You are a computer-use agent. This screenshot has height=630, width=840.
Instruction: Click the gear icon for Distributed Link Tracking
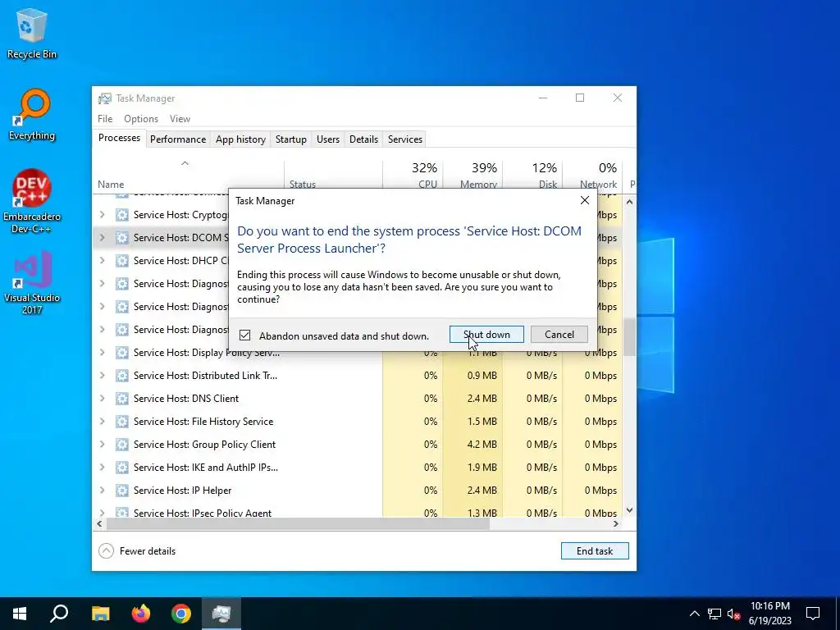tap(122, 376)
